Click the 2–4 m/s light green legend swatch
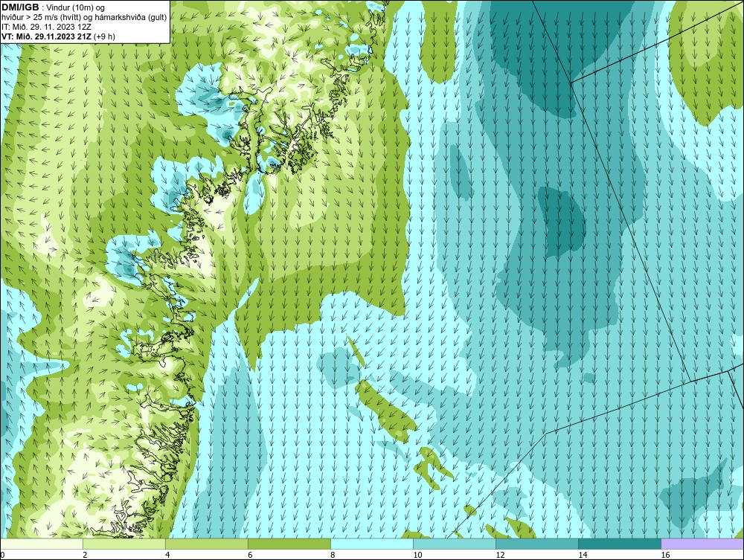Image resolution: width=744 pixels, height=560 pixels. coord(124,544)
